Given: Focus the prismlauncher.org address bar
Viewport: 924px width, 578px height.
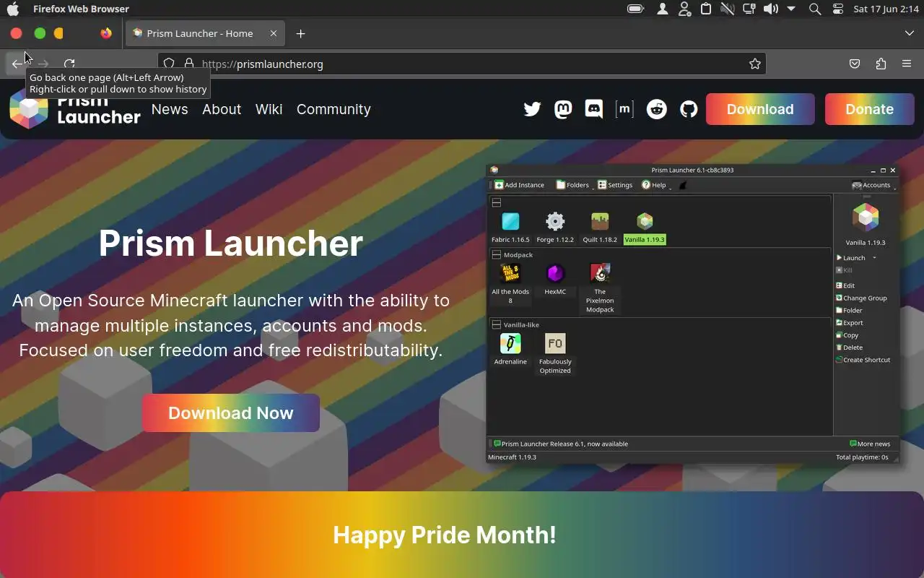Looking at the screenshot, I should click(462, 64).
